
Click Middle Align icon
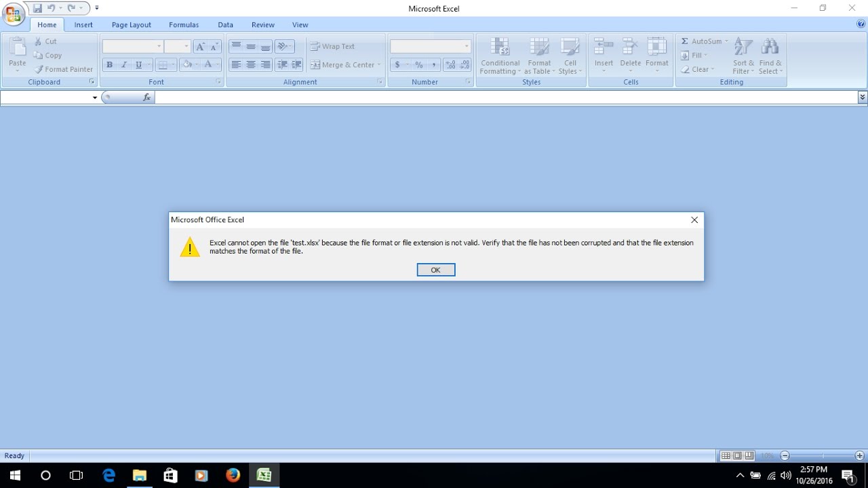pyautogui.click(x=251, y=47)
